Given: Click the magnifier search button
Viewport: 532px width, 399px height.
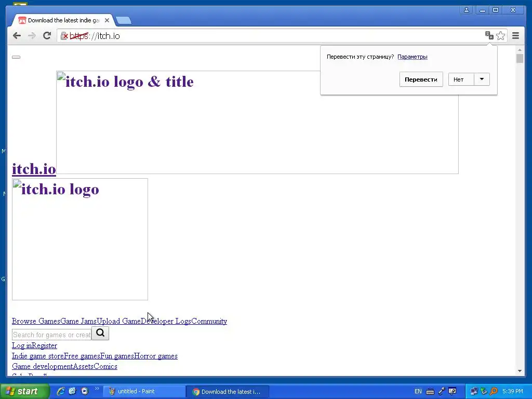Looking at the screenshot, I should click(100, 333).
